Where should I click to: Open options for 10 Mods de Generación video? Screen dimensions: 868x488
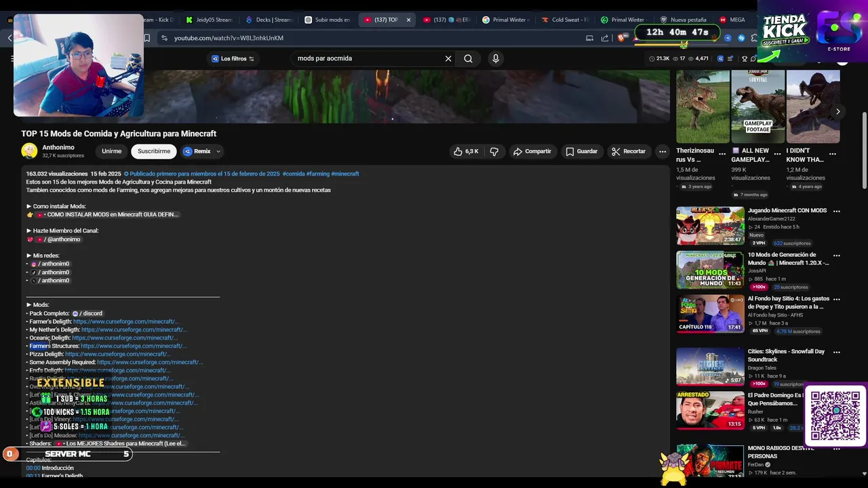point(836,256)
